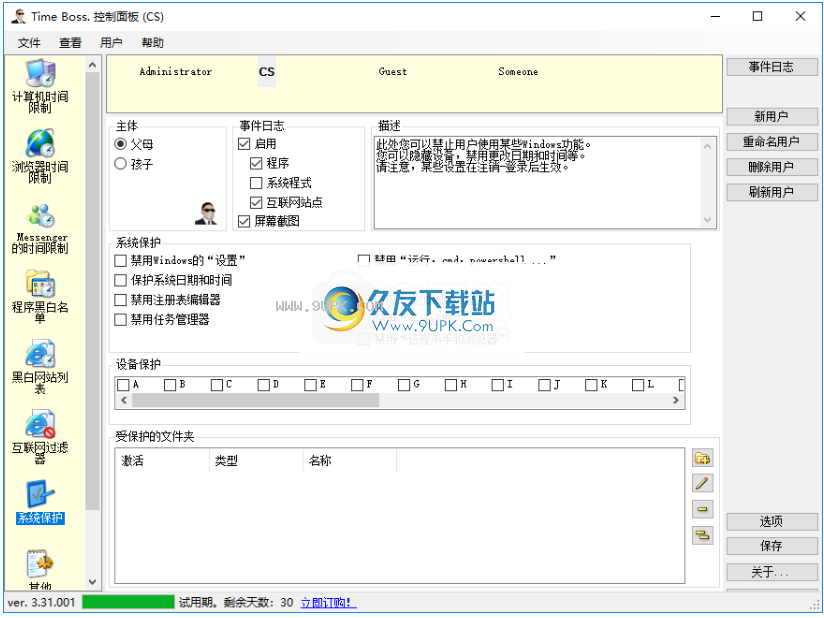Edit protected folder with pencil icon
This screenshot has width=824, height=618.
coord(702,483)
